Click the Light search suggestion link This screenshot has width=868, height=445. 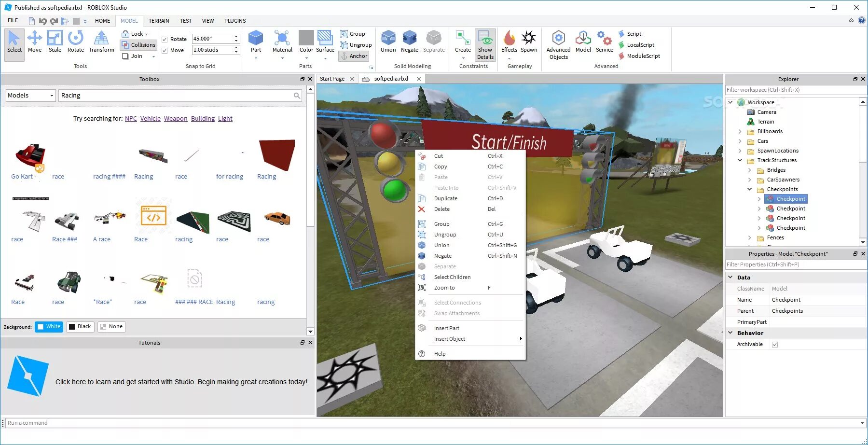pos(225,119)
